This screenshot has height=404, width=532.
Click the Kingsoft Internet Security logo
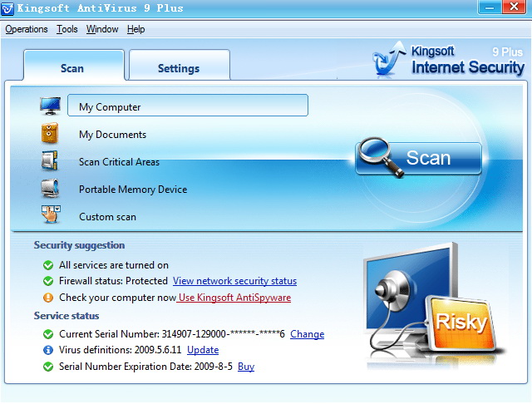449,59
